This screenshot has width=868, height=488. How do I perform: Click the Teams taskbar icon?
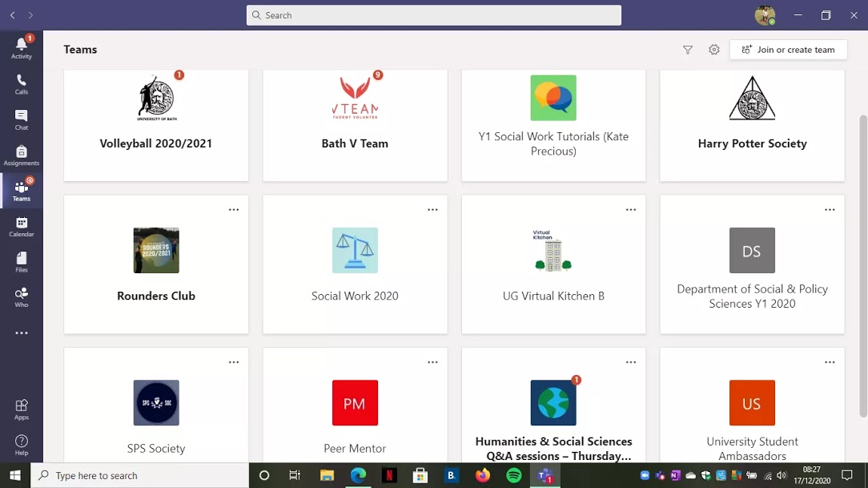pyautogui.click(x=545, y=475)
